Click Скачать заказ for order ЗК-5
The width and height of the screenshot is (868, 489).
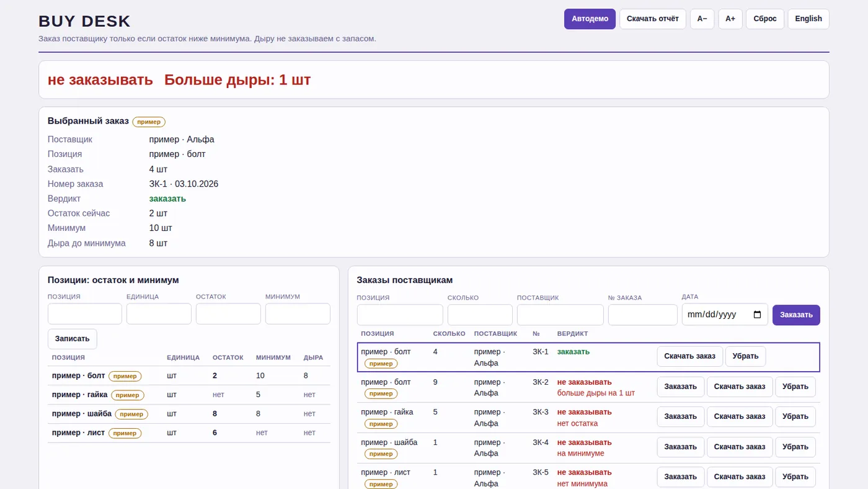(x=740, y=477)
